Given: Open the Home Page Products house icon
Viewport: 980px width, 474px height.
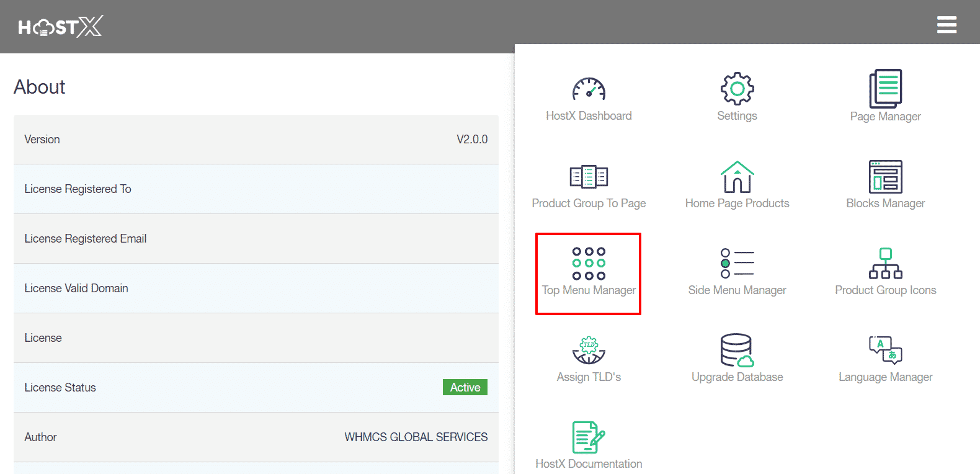Looking at the screenshot, I should [737, 177].
